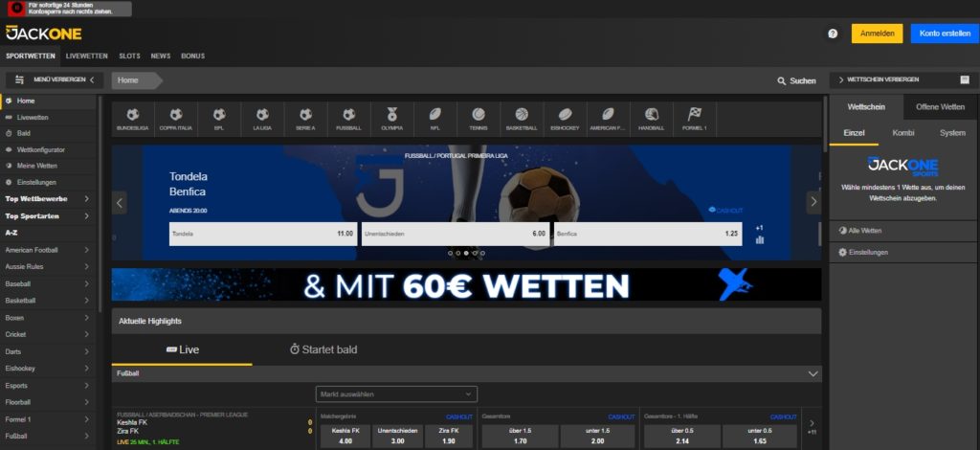Collapse the Fußball highlights section
Viewport: 980px width, 450px height.
click(x=813, y=373)
